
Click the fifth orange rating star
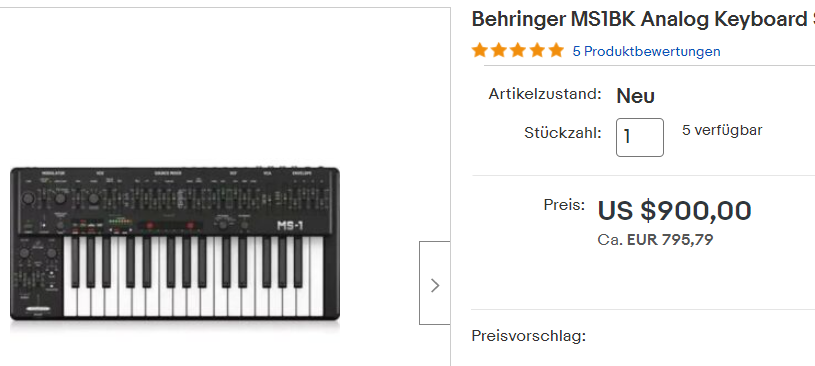tap(556, 50)
